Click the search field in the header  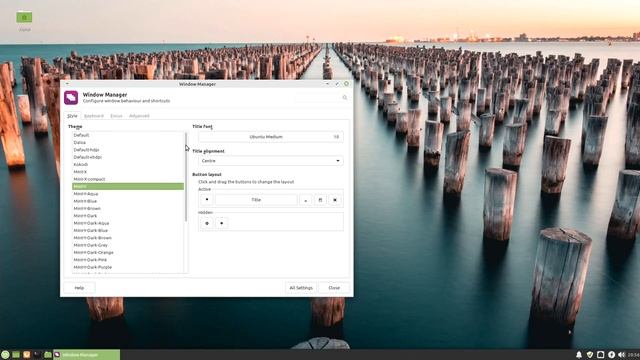[322, 98]
